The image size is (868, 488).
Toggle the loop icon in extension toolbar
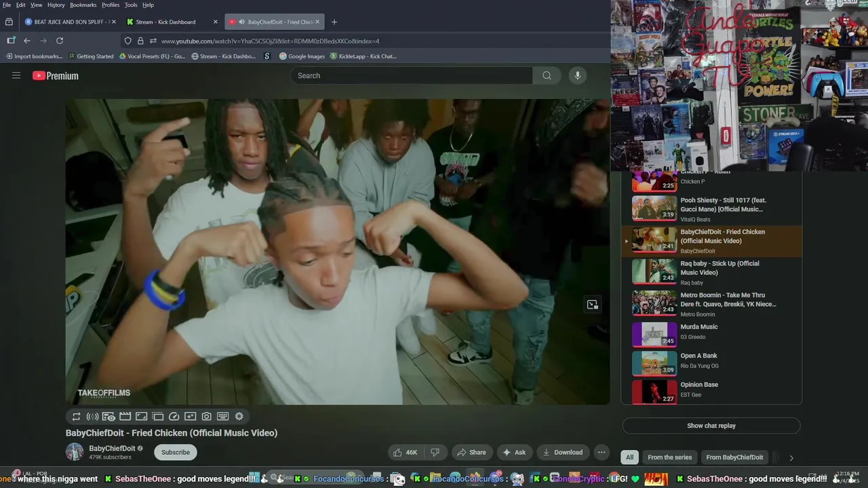pos(76,417)
